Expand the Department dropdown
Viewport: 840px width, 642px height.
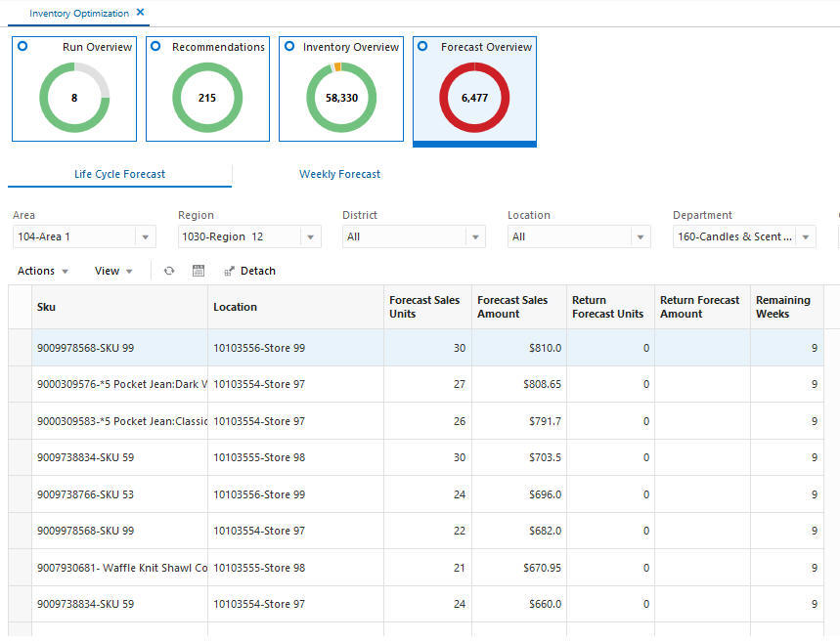806,236
